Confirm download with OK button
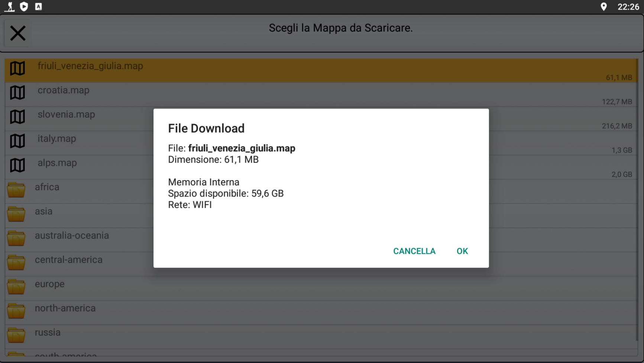The width and height of the screenshot is (644, 363). tap(462, 251)
